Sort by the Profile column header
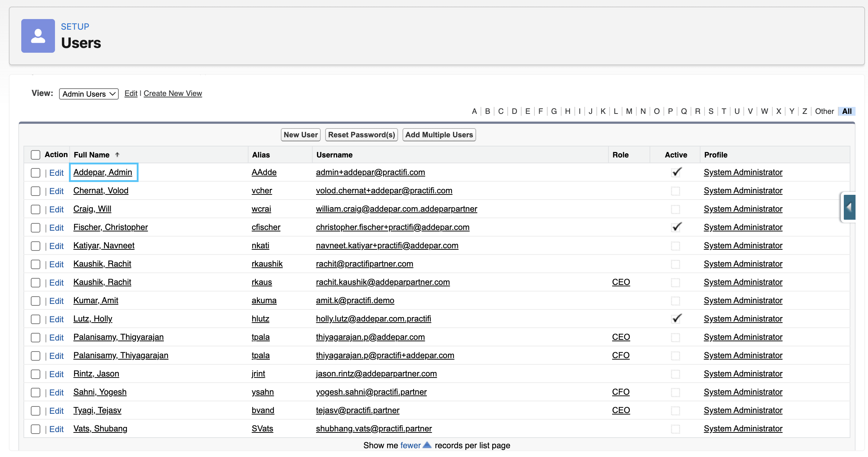Viewport: 868px width, 457px height. click(716, 155)
